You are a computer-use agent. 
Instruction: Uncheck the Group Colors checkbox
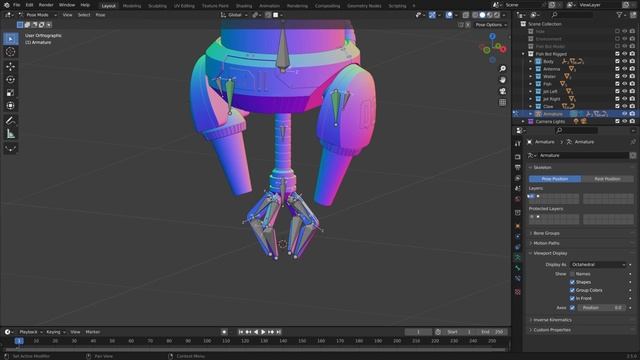pos(572,290)
